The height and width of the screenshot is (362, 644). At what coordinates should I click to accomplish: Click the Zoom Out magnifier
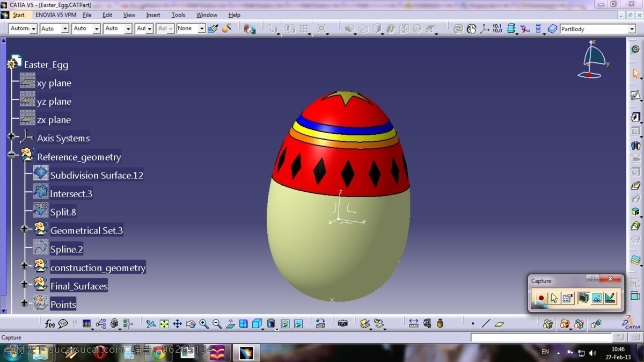tap(217, 323)
